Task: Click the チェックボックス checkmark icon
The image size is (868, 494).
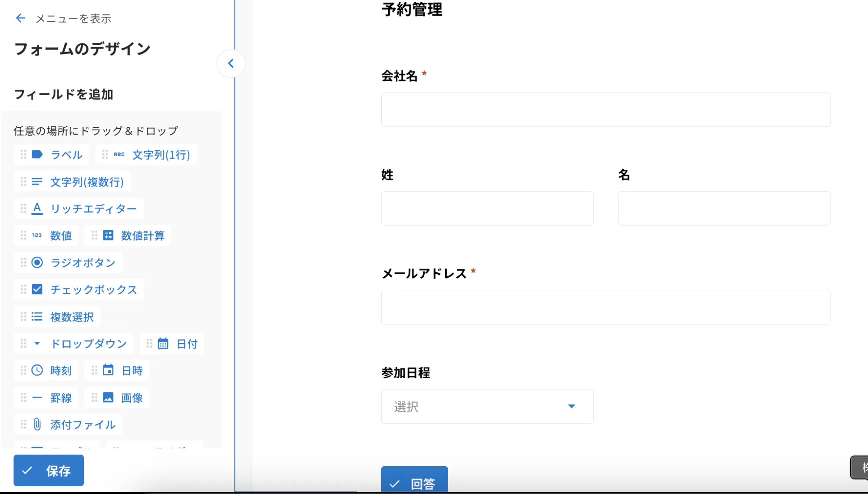Action: [x=37, y=289]
